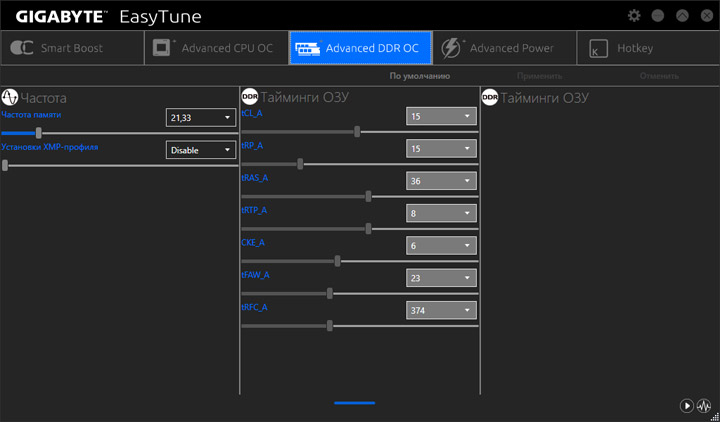Click the blue page indicator bar at bottom
The width and height of the screenshot is (720, 422).
tap(354, 403)
